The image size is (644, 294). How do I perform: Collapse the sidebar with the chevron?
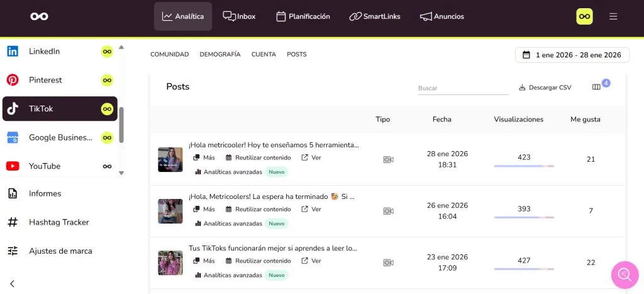pos(13,283)
